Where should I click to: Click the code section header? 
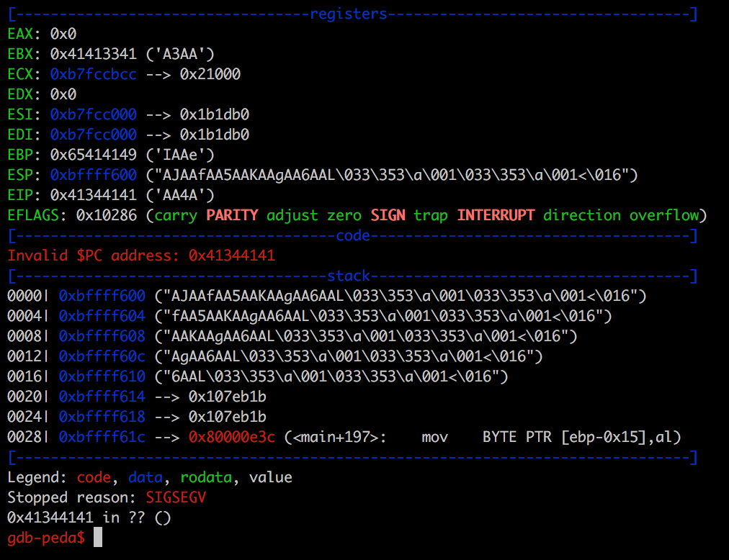(x=352, y=235)
